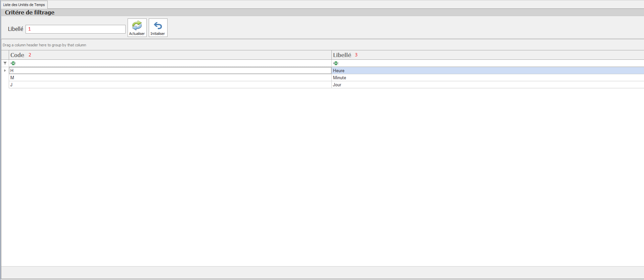The height and width of the screenshot is (280, 644).
Task: Click the funnel icon in the filter row
Action: pyautogui.click(x=5, y=63)
